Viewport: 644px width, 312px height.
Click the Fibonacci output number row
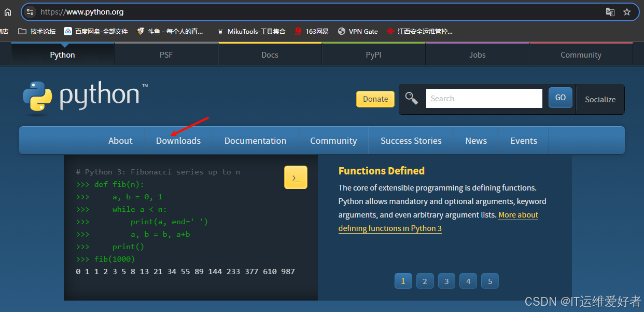[x=185, y=272]
